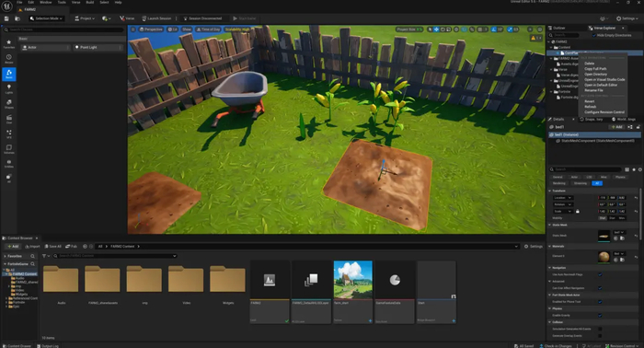Click the Launch Session button
This screenshot has width=644, height=348.
click(x=156, y=18)
